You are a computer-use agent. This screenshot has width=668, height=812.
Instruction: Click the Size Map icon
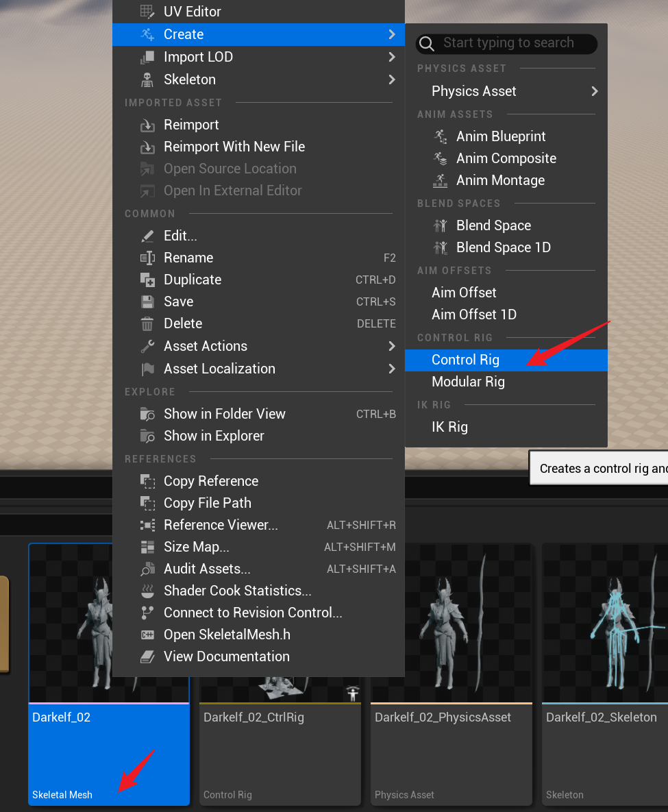pyautogui.click(x=147, y=547)
